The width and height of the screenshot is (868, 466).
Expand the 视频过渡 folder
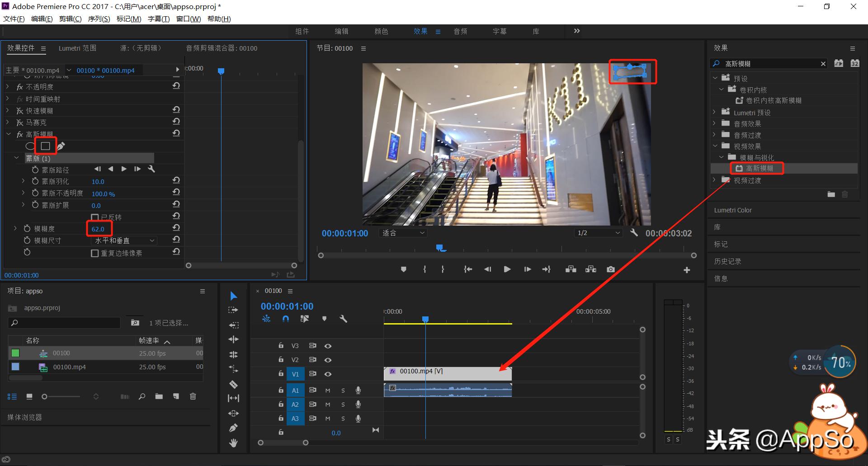coord(715,180)
